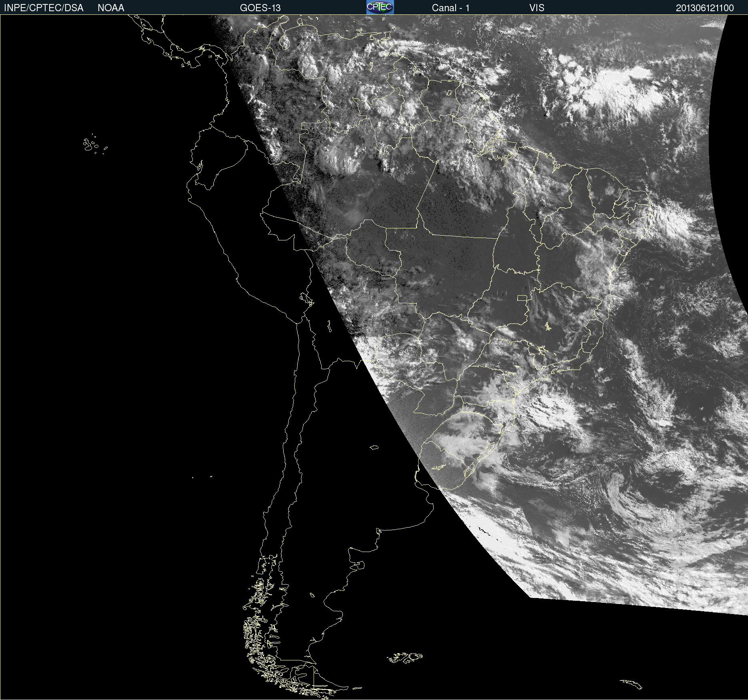Click the Falkland Islands outline

tap(405, 658)
